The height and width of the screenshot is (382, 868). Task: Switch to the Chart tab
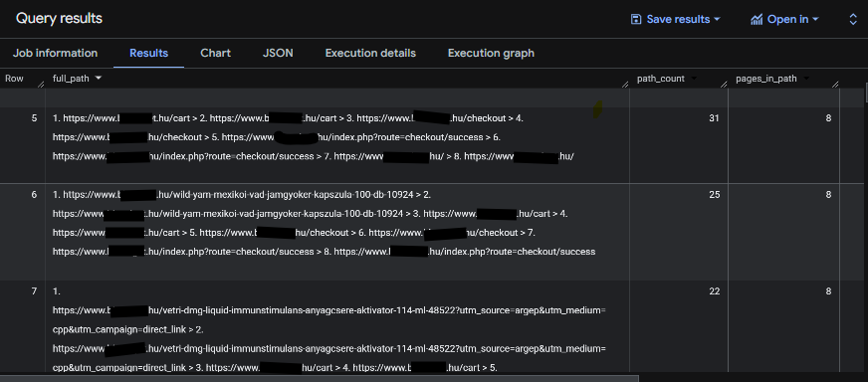pyautogui.click(x=215, y=53)
